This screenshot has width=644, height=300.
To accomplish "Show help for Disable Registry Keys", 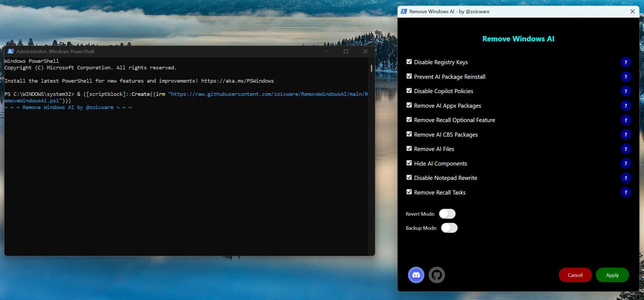I will [625, 62].
